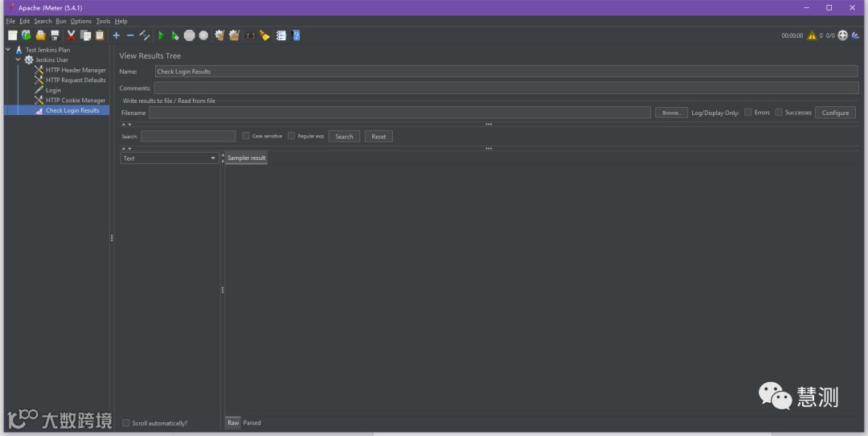The image size is (868, 436).
Task: Open the Help menu
Action: [x=121, y=21]
